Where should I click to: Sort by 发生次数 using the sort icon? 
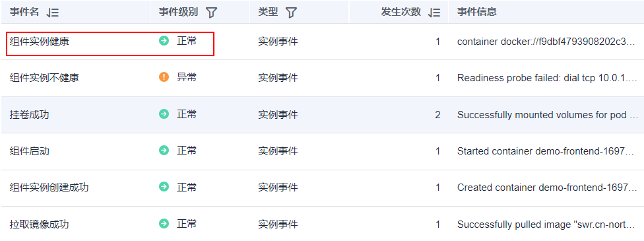pyautogui.click(x=434, y=13)
